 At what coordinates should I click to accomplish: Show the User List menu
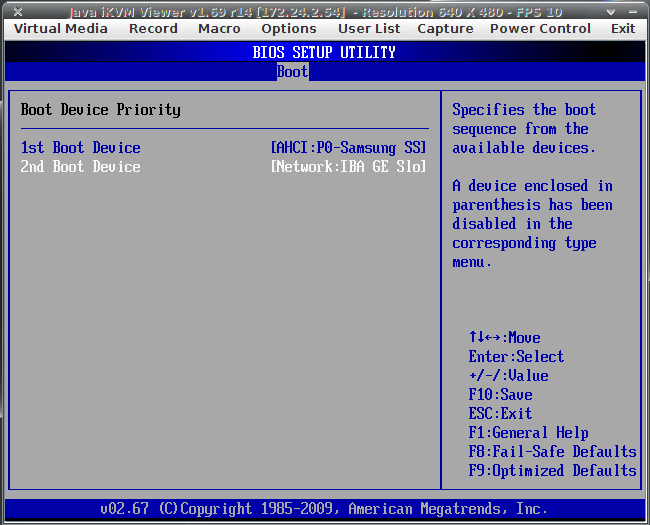click(x=368, y=29)
